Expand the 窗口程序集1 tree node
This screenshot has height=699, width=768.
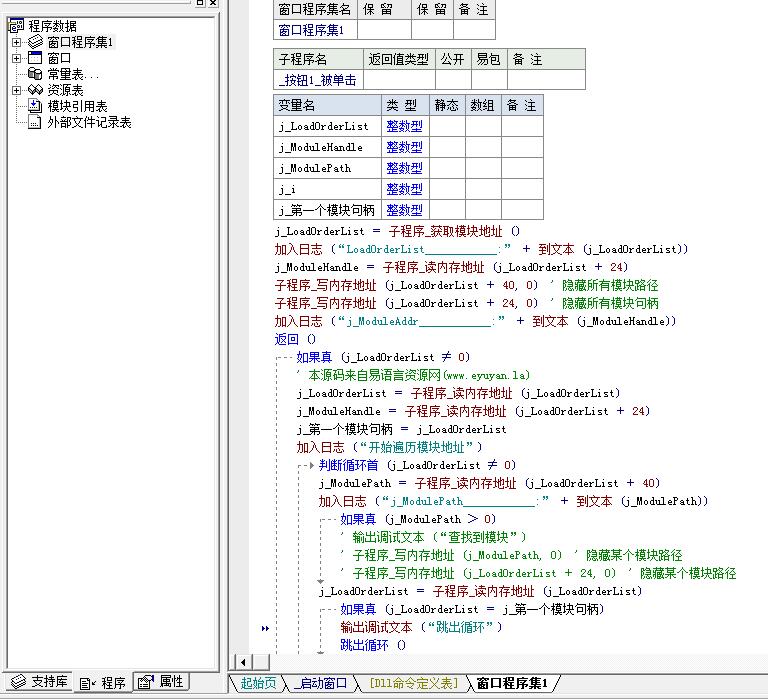pyautogui.click(x=16, y=42)
